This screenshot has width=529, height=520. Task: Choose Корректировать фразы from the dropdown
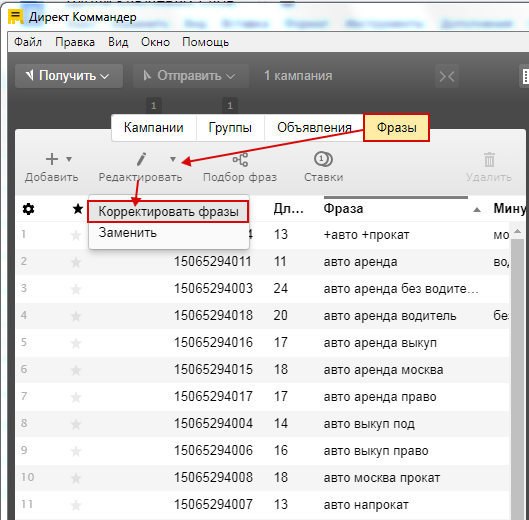coord(168,212)
